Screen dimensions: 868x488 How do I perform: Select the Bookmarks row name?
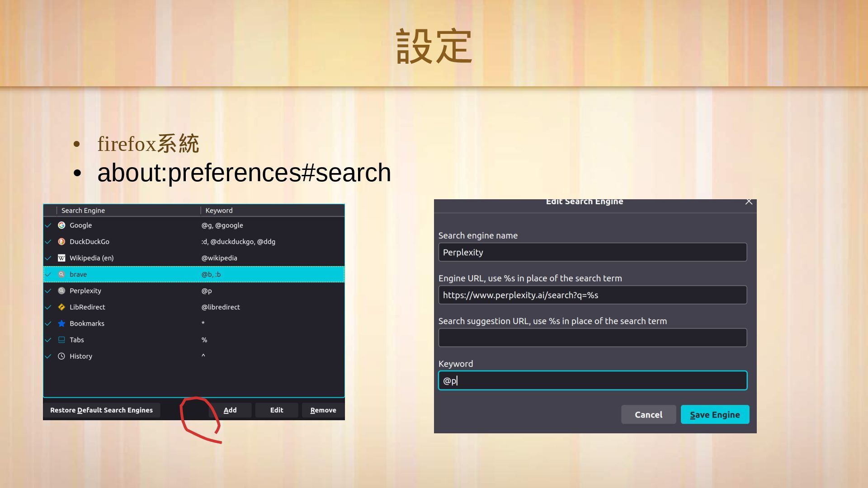tap(87, 324)
